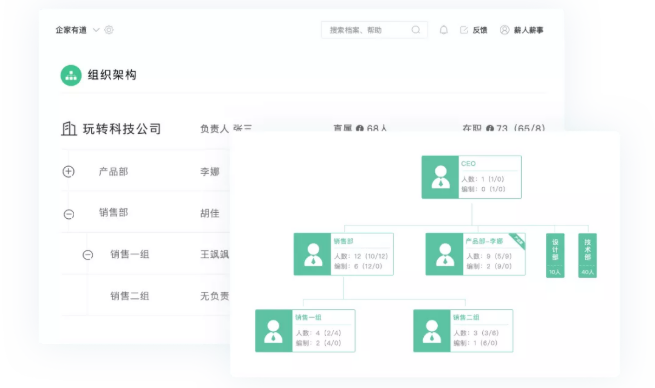The width and height of the screenshot is (655, 388).
Task: Open the 销售部 chart card details
Action: [x=362, y=254]
